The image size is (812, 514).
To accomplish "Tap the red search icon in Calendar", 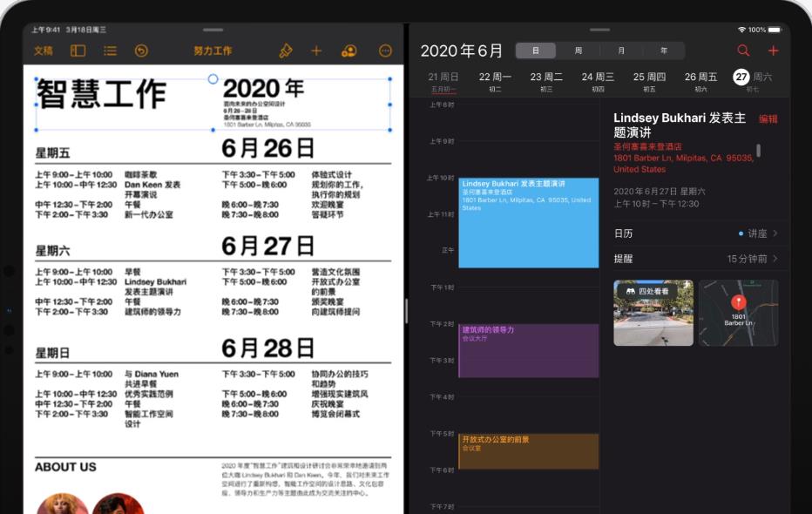I will pyautogui.click(x=743, y=51).
